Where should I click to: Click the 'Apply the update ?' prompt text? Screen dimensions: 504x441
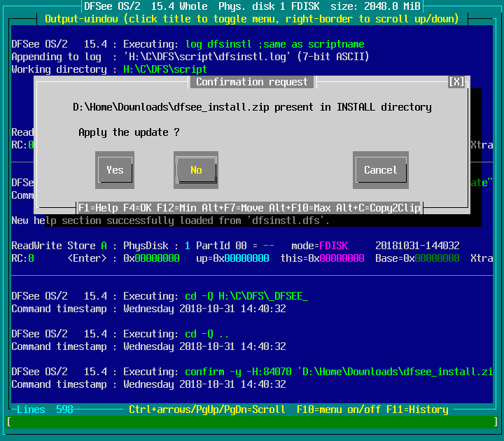(x=129, y=132)
